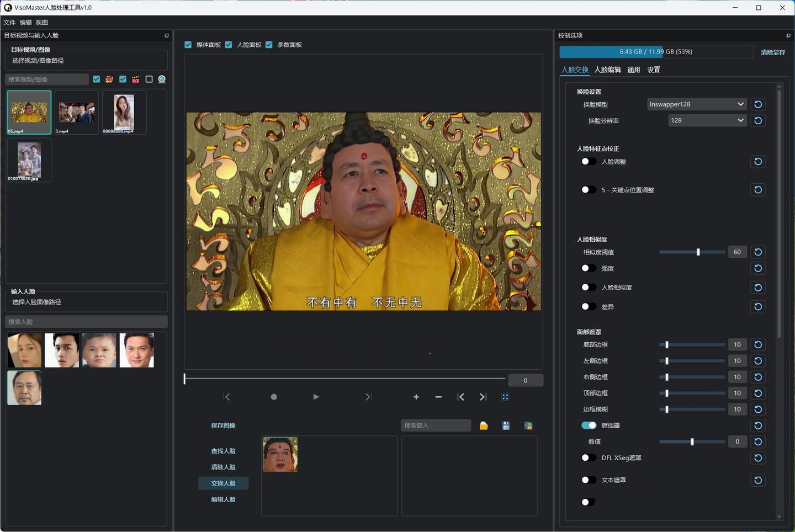Disable 遮挡器 toggle
Screen dimensions: 795x532
click(x=589, y=425)
